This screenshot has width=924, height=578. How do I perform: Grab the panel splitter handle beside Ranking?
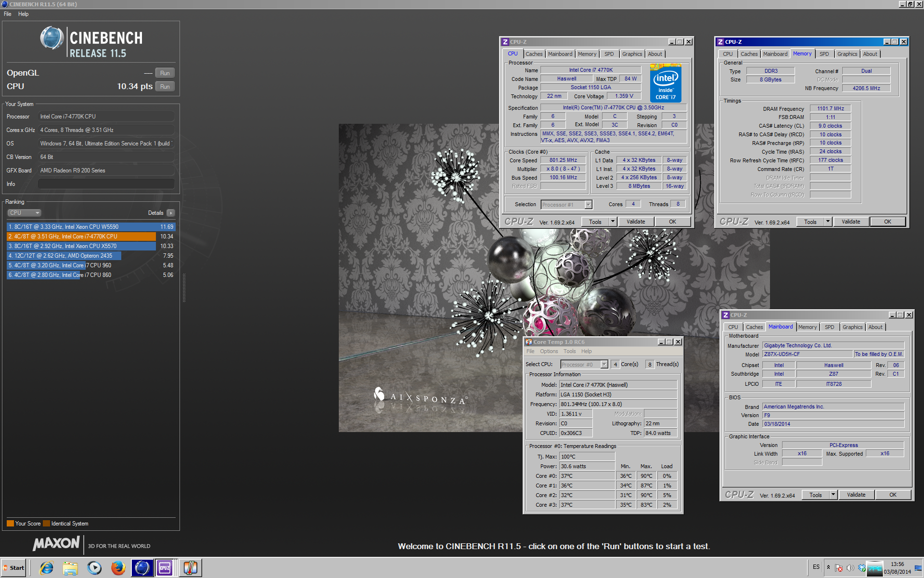(x=184, y=288)
